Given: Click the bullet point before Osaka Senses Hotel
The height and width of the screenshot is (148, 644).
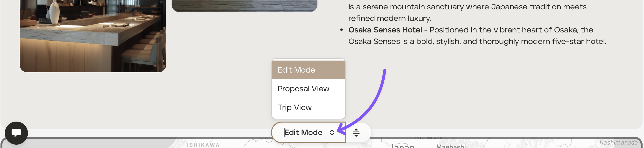Looking at the screenshot, I should (x=341, y=30).
